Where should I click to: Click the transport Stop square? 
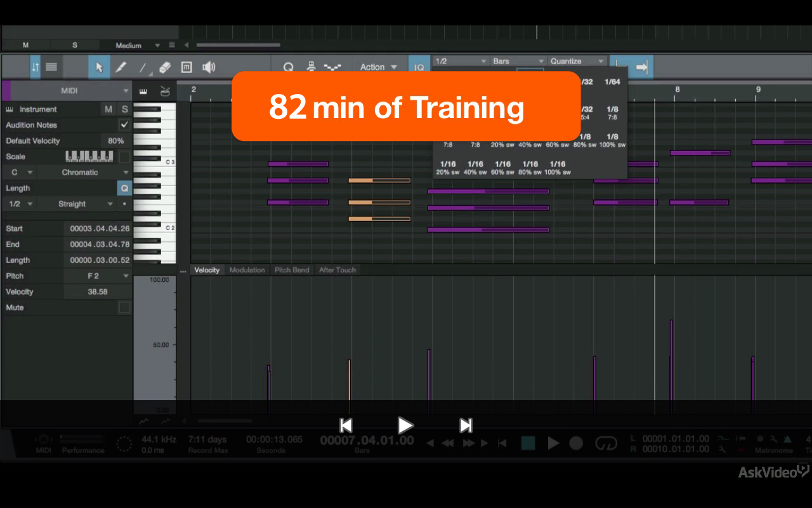[x=528, y=443]
